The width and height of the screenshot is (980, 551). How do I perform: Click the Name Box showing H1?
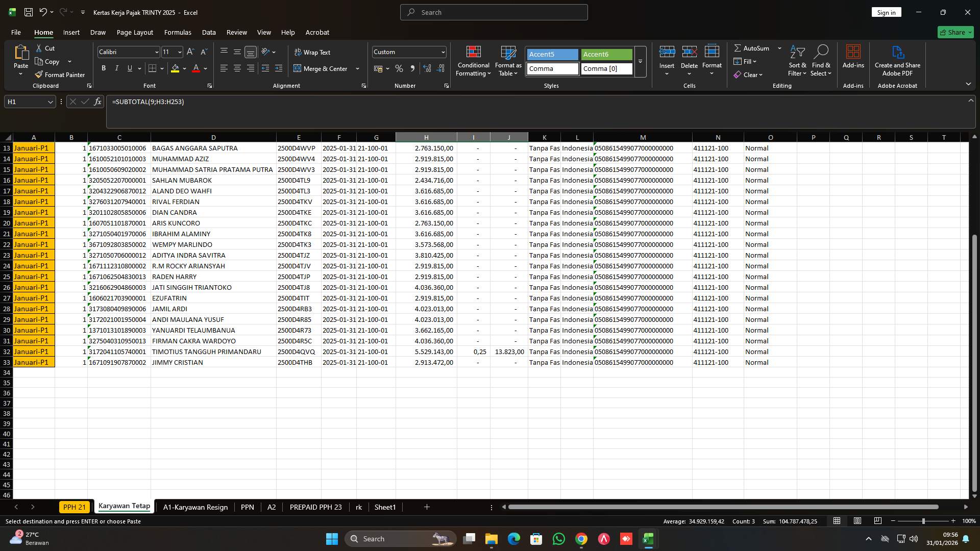26,102
